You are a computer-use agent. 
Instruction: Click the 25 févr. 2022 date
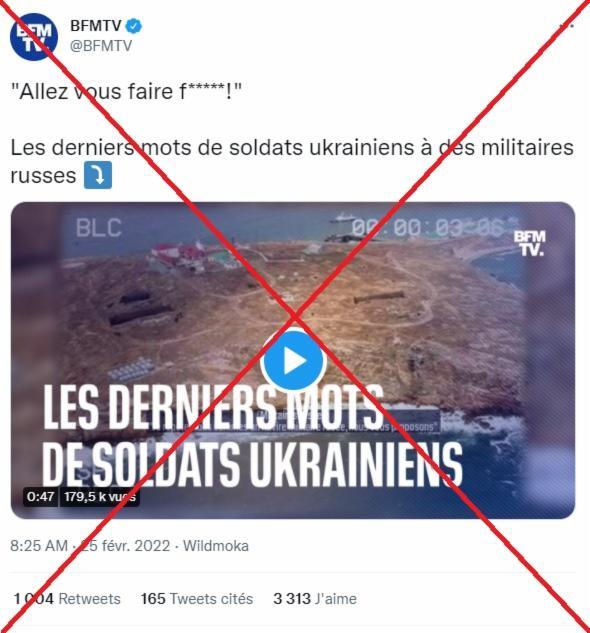coord(126,546)
